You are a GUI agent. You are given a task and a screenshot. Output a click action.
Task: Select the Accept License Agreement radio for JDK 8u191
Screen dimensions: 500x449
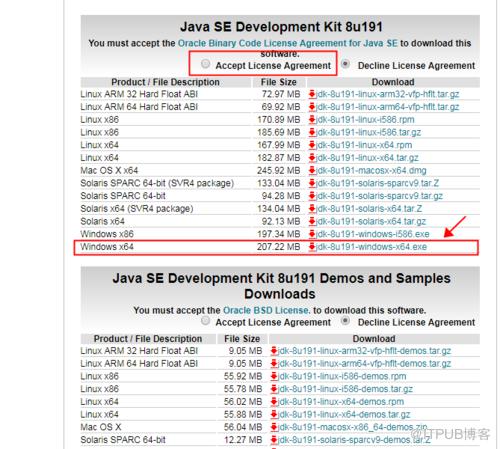tap(205, 63)
